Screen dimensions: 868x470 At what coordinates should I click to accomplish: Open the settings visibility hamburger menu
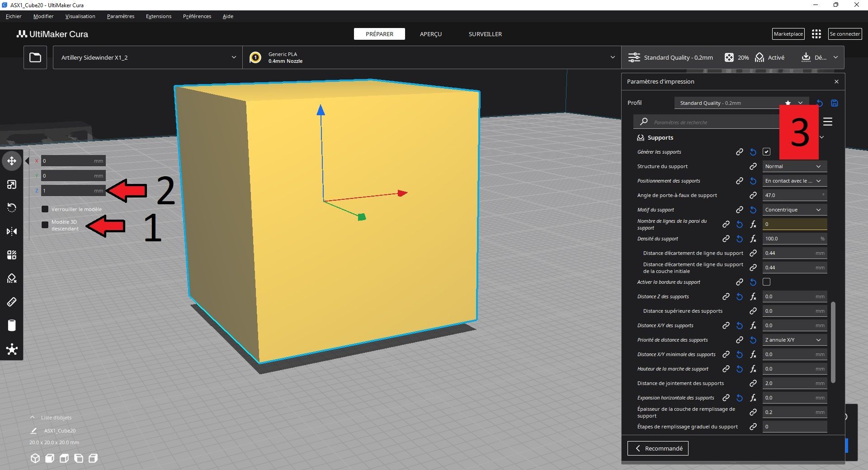(828, 122)
